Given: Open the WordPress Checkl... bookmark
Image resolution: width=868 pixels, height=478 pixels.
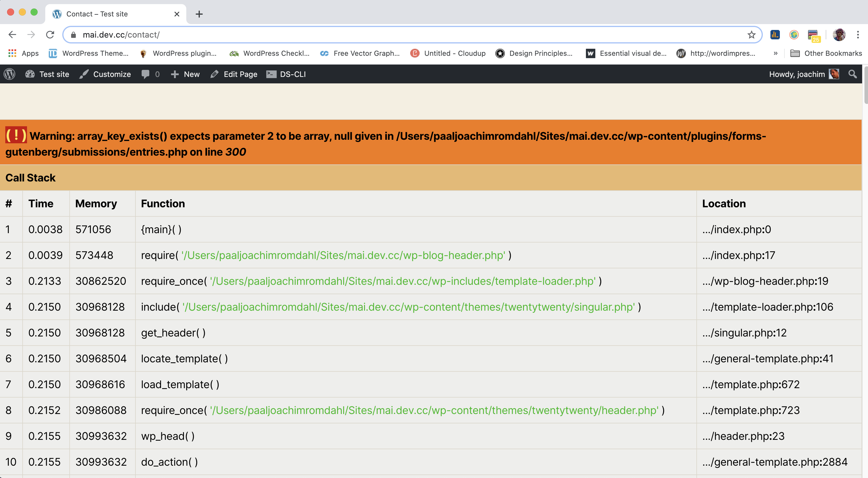Looking at the screenshot, I should coord(269,53).
